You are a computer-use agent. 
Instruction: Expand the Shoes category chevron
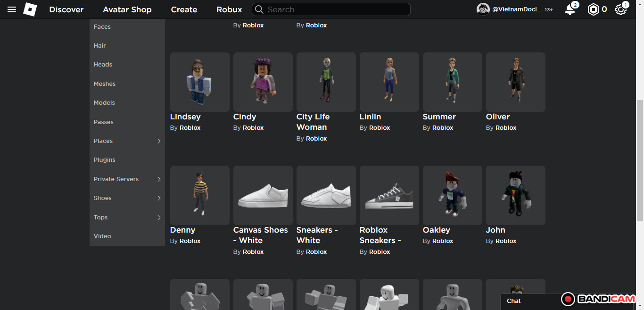tap(159, 198)
